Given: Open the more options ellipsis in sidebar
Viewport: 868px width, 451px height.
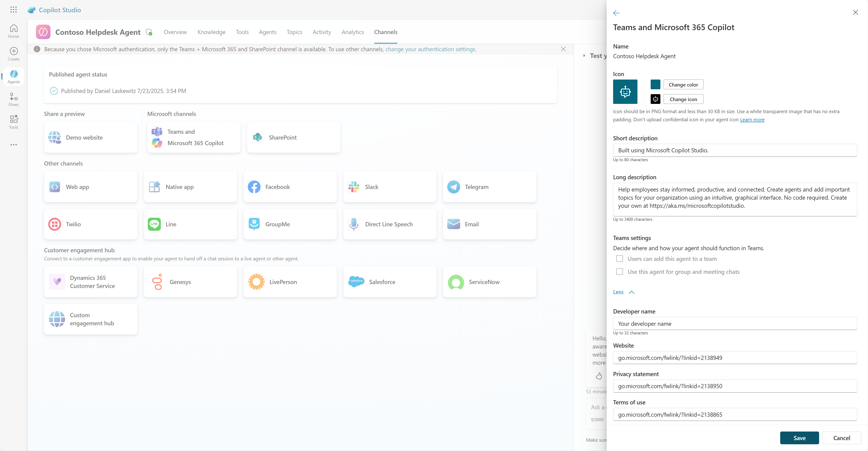Looking at the screenshot, I should (x=13, y=145).
